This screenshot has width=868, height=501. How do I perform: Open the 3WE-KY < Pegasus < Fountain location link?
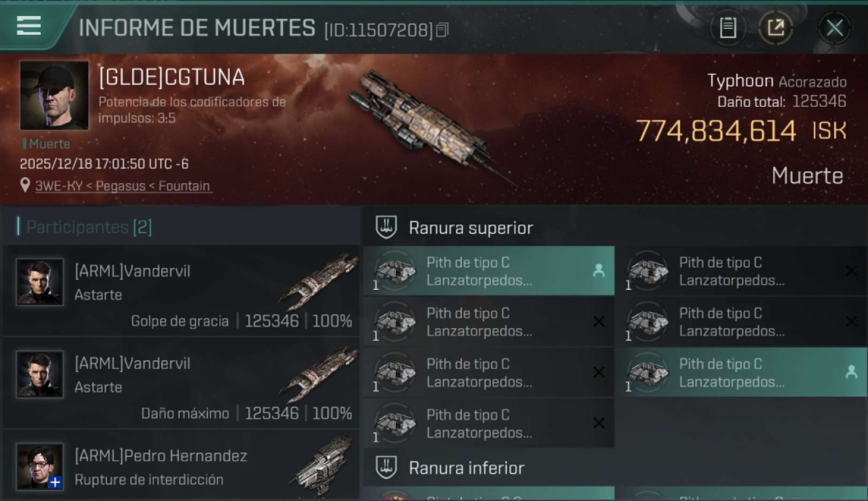(123, 186)
